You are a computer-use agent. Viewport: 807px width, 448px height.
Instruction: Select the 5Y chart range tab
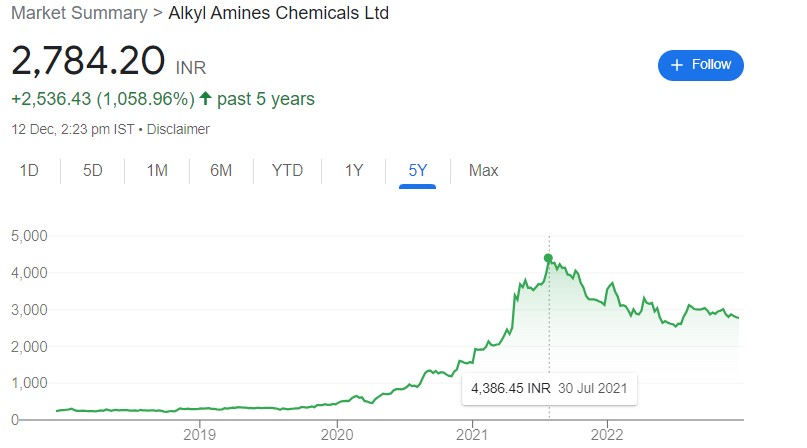[x=417, y=170]
